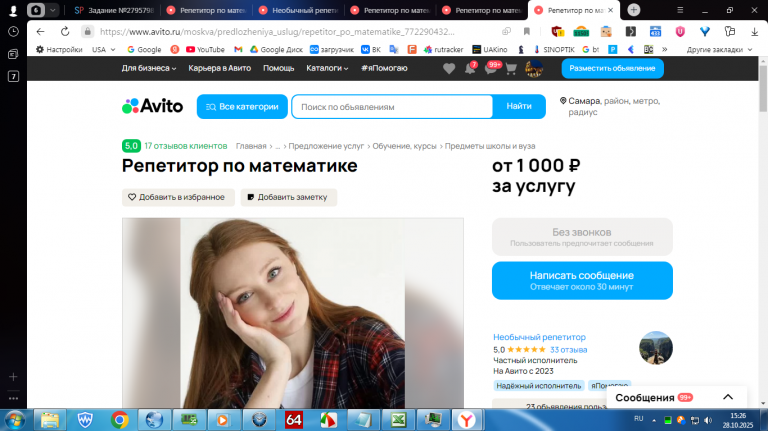Open the user profile avatar in the Avito top bar
The image size is (768, 431).
click(534, 69)
